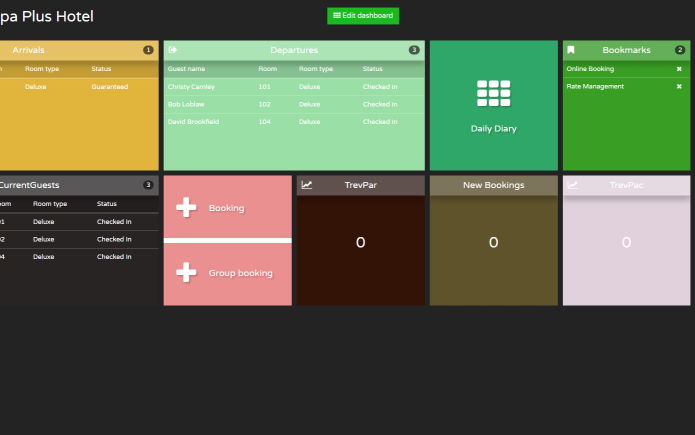Click the Arrivals count badge
This screenshot has width=695, height=435.
(148, 50)
